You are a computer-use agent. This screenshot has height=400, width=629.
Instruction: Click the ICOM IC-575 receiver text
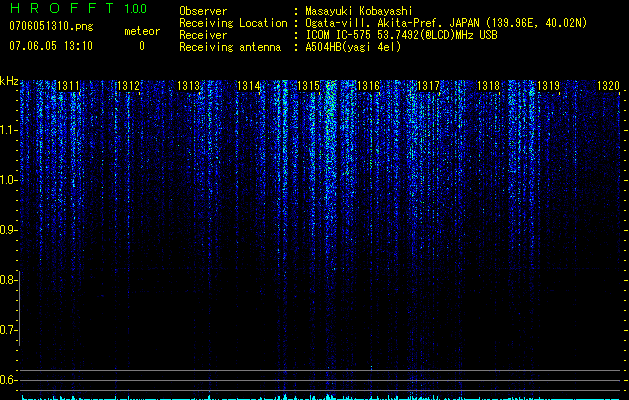tap(401, 35)
